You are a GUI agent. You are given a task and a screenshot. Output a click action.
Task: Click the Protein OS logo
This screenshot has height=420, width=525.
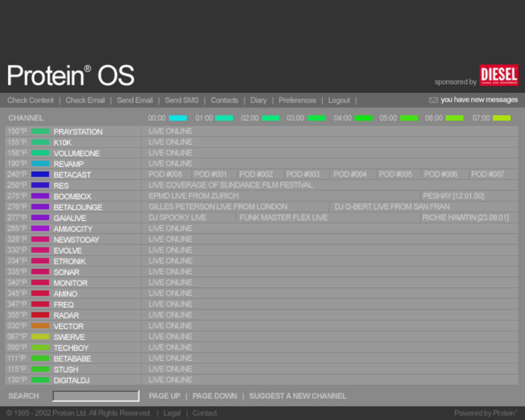point(71,75)
